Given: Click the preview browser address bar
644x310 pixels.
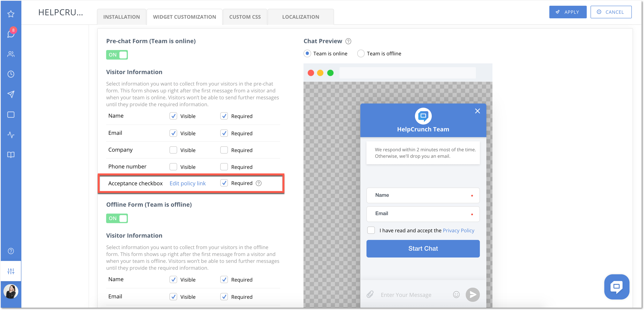Looking at the screenshot, I should pos(408,73).
